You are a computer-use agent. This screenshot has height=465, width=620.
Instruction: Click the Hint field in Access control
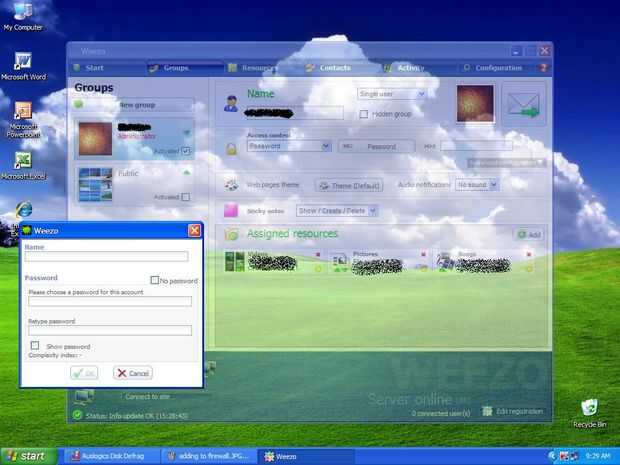[476, 146]
